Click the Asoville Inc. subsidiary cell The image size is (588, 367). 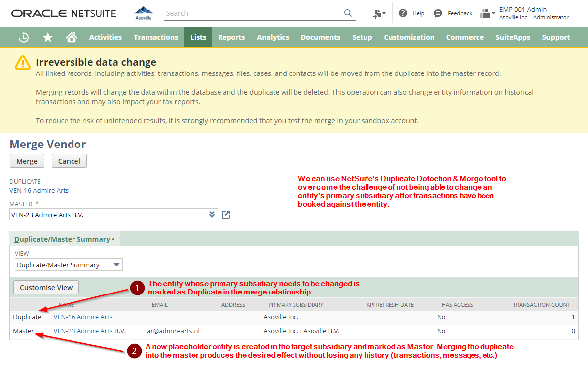coord(281,317)
